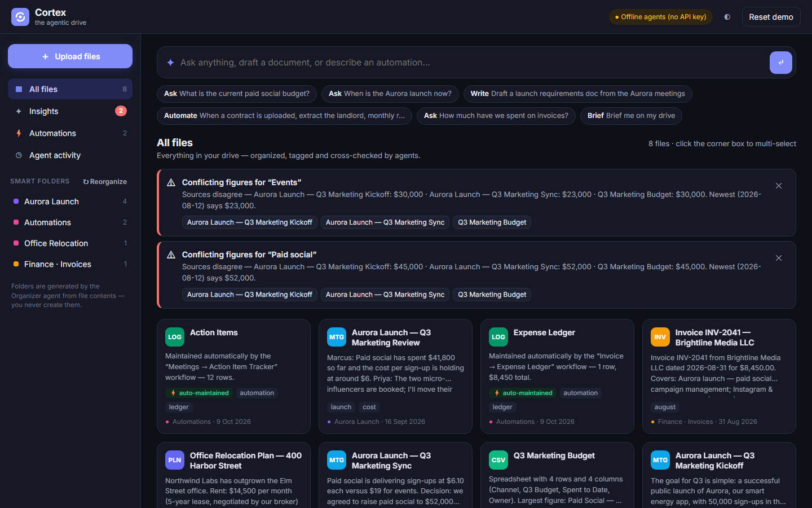Click the INV badge on Invoice INV-2041 card

point(660,337)
